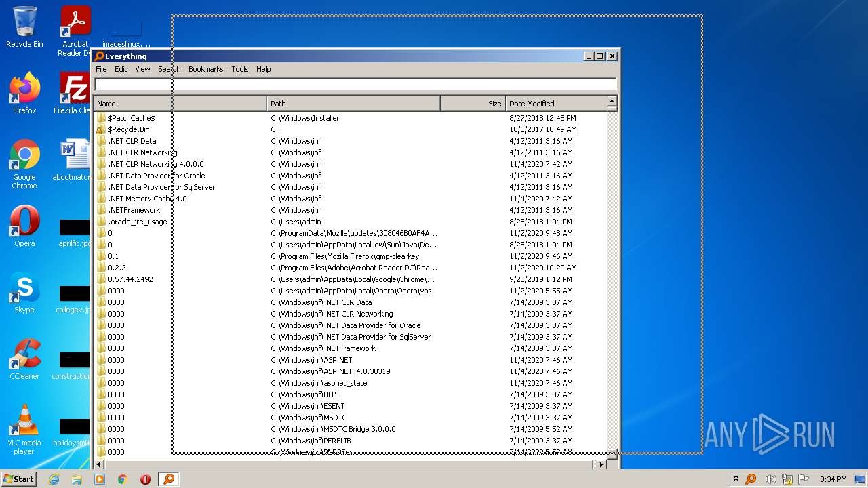Viewport: 868px width, 488px height.
Task: Launch VLC media player desktop shortcut
Action: pyautogui.click(x=24, y=430)
